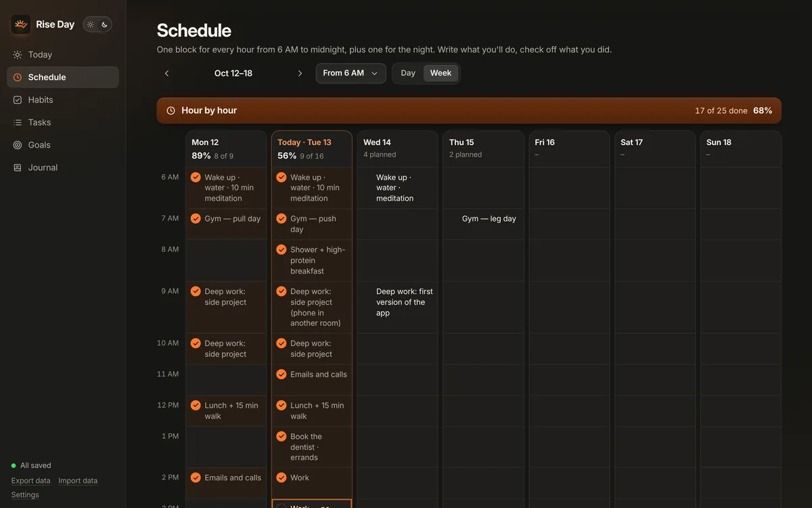Uncheck Tuesday 2 PM Work block
This screenshot has width=812, height=508.
(281, 478)
